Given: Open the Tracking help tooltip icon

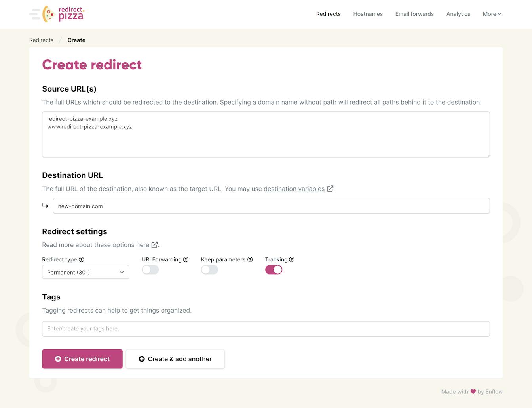Looking at the screenshot, I should [x=292, y=259].
